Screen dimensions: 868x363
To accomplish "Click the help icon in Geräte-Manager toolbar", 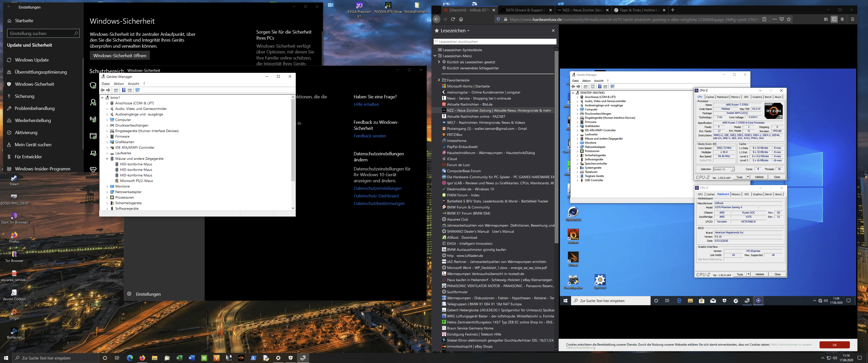I will point(124,90).
